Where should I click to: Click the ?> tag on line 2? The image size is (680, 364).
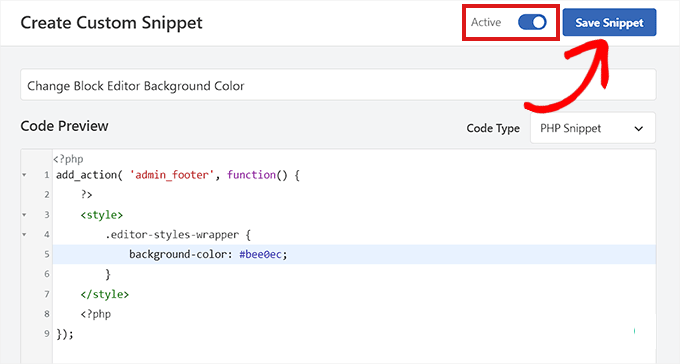click(86, 195)
